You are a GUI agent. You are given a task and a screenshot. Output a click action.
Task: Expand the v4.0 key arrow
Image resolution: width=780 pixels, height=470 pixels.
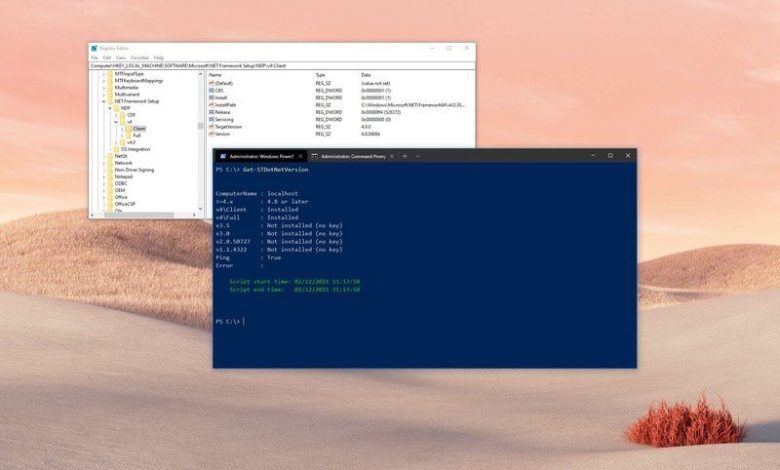(116, 142)
